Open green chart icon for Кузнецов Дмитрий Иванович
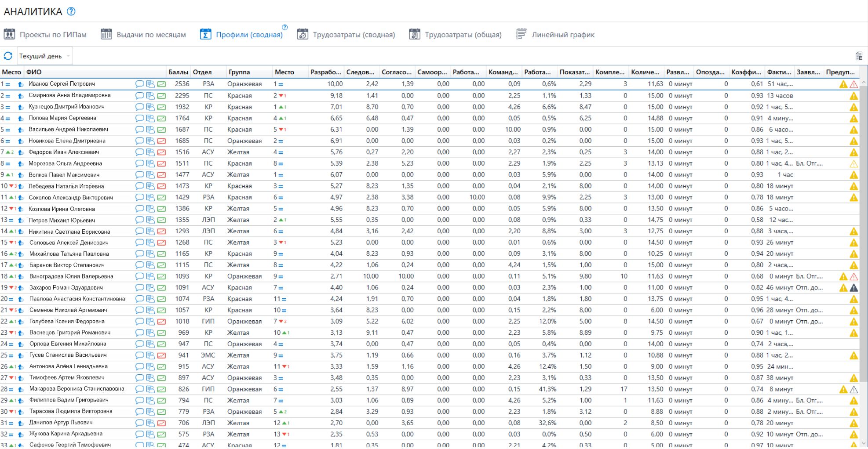 (x=161, y=107)
